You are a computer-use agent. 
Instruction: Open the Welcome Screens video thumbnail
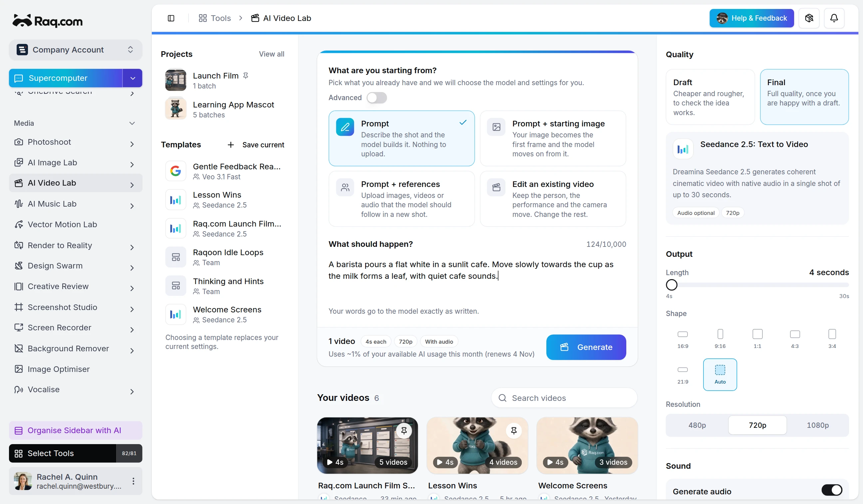click(587, 445)
